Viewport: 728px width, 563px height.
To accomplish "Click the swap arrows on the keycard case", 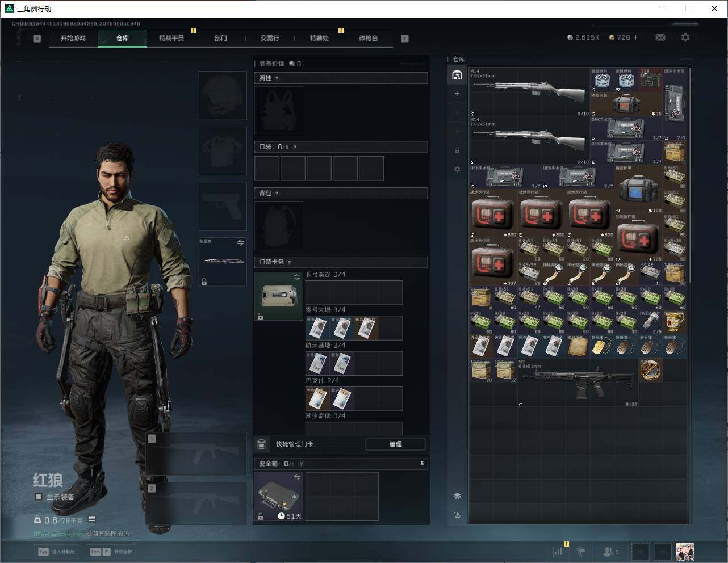I will 297,277.
